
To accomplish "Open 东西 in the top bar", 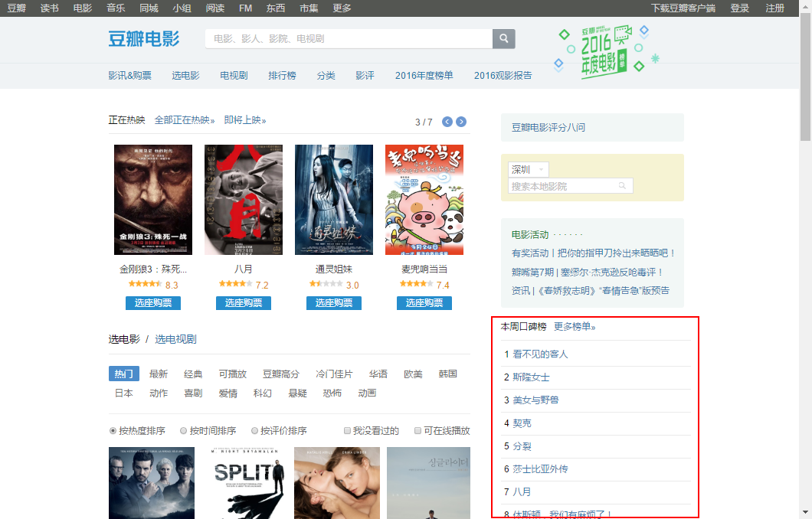I will pos(276,8).
